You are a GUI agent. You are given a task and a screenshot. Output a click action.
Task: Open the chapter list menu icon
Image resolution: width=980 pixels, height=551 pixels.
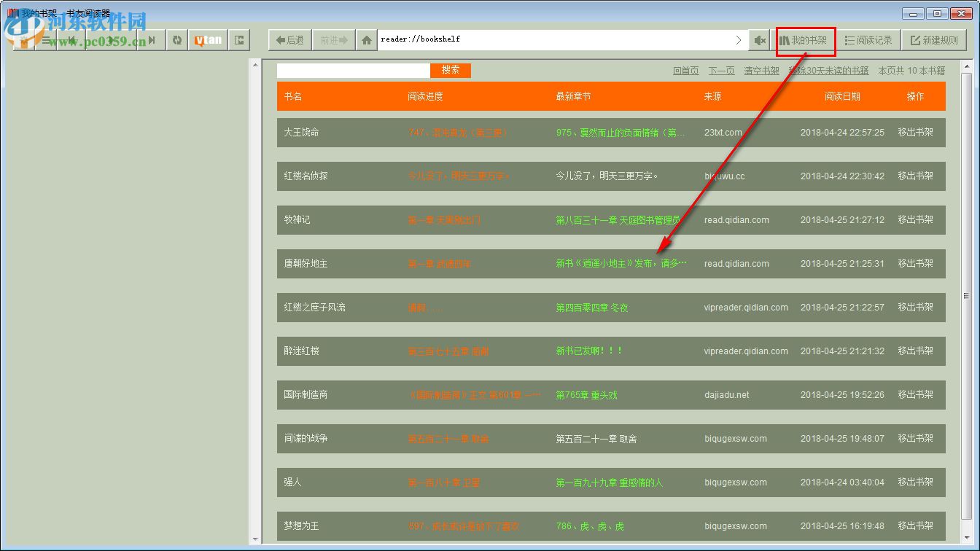46,40
